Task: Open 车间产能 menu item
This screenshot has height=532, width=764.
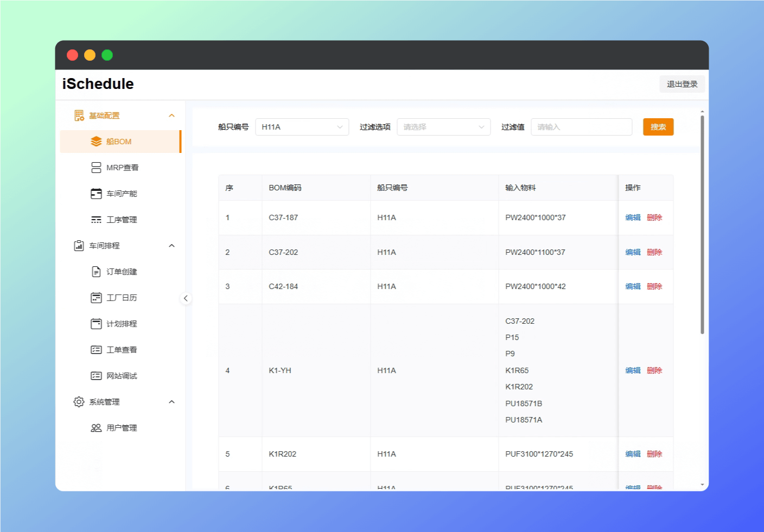Action: (x=120, y=194)
